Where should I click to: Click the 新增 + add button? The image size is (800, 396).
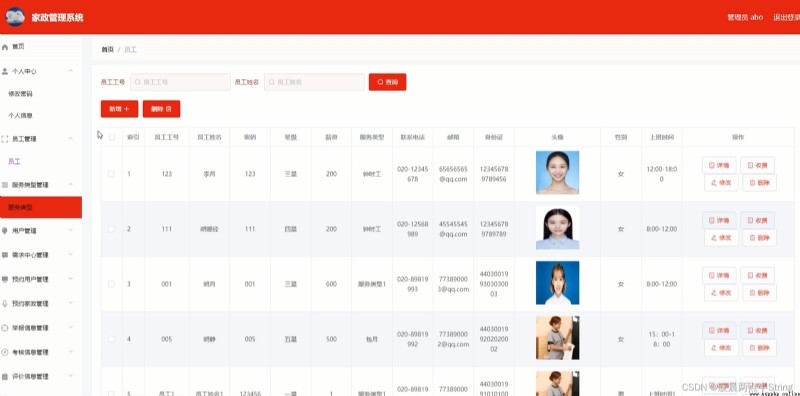click(x=119, y=109)
